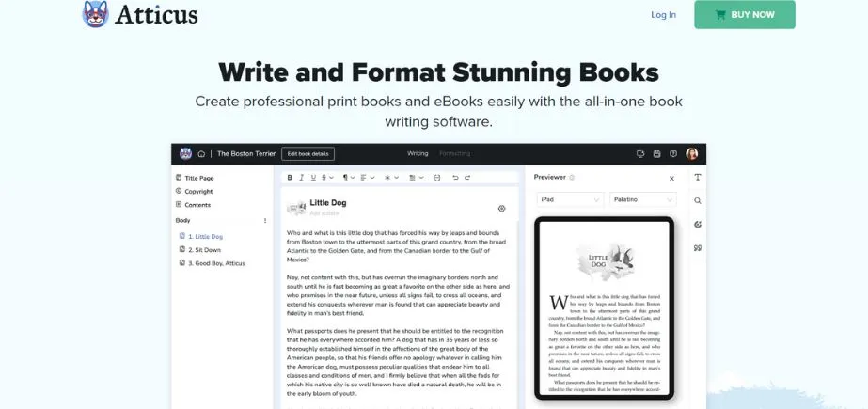This screenshot has width=868, height=409.
Task: Click the iPad book preview page
Action: pos(604,307)
